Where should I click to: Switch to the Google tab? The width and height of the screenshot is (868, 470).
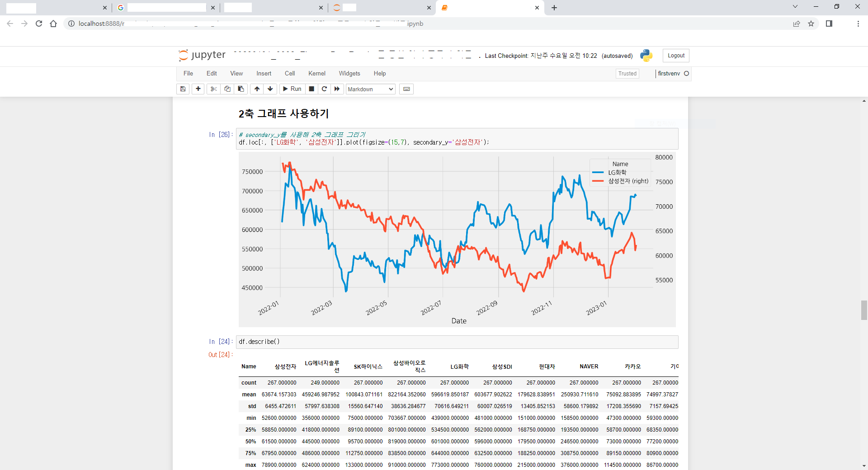165,8
